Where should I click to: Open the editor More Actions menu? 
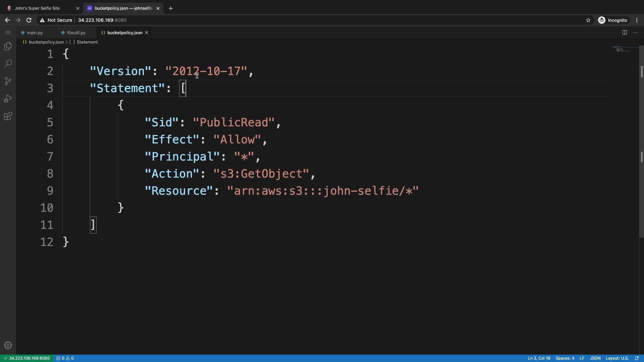(x=635, y=33)
